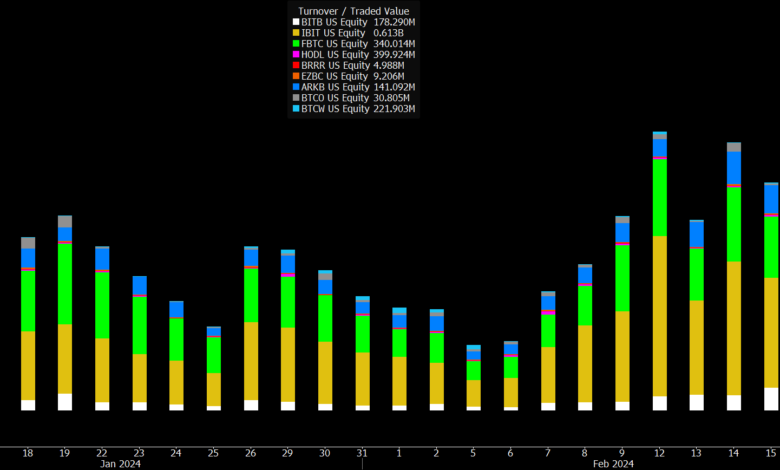Click the blue ARKB legend color swatch
The height and width of the screenshot is (470, 780).
click(x=296, y=87)
